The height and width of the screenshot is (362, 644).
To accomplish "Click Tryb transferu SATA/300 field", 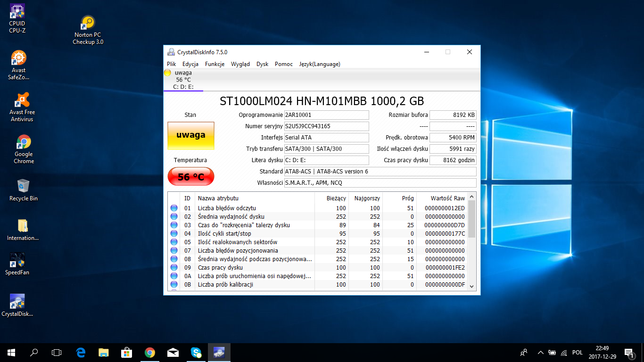I will pos(326,149).
